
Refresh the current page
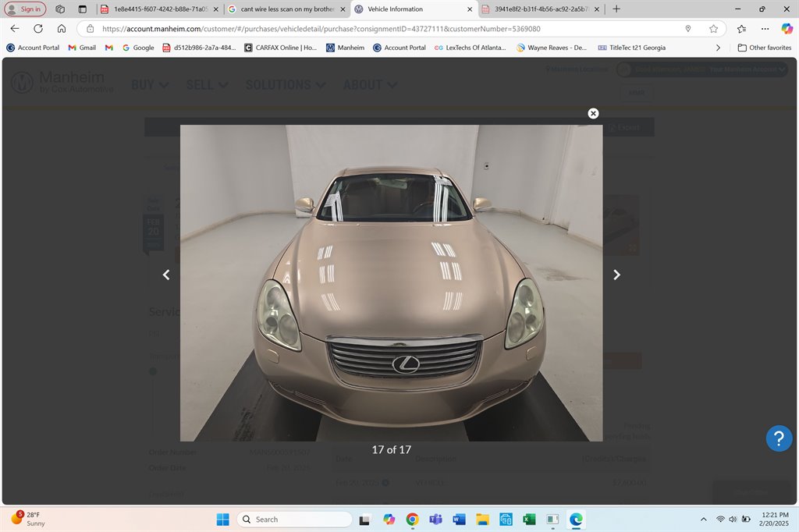point(38,29)
